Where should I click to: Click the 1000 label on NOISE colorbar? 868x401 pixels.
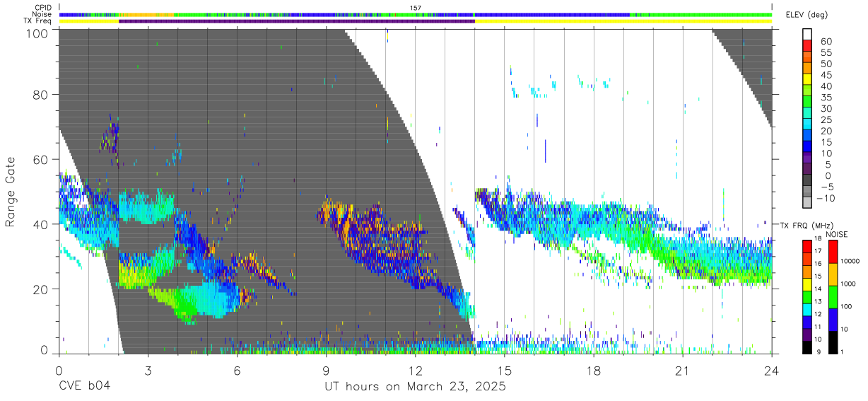pos(849,284)
